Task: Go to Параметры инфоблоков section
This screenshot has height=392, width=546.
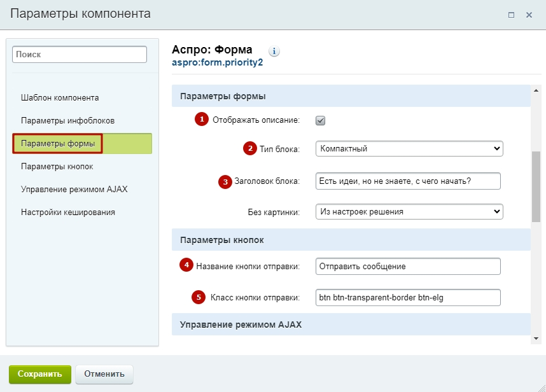Action: click(x=68, y=120)
